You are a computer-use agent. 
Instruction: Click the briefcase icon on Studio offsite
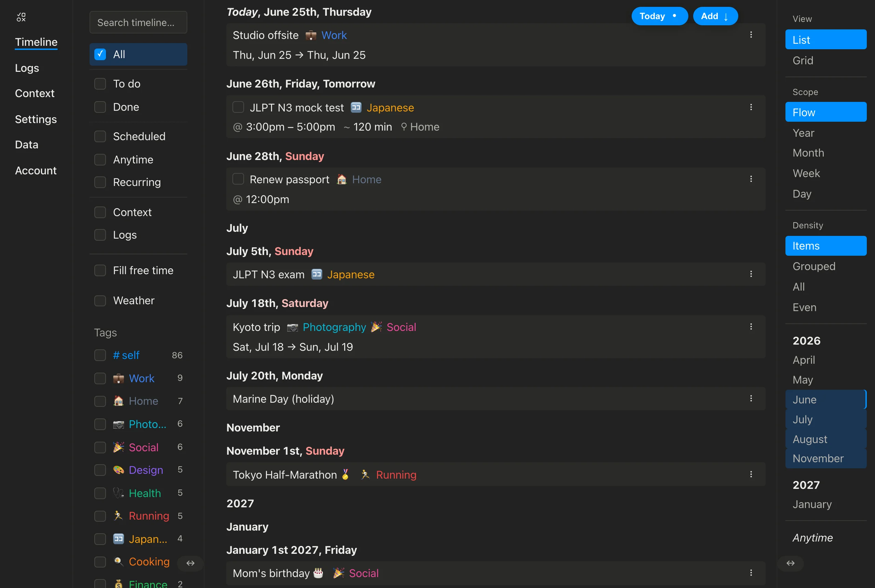pyautogui.click(x=311, y=35)
